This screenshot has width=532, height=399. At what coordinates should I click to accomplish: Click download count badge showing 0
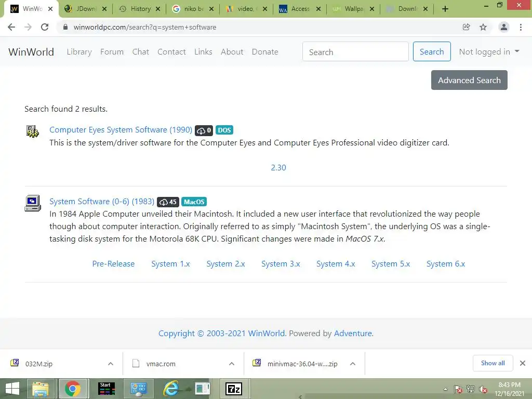point(204,130)
